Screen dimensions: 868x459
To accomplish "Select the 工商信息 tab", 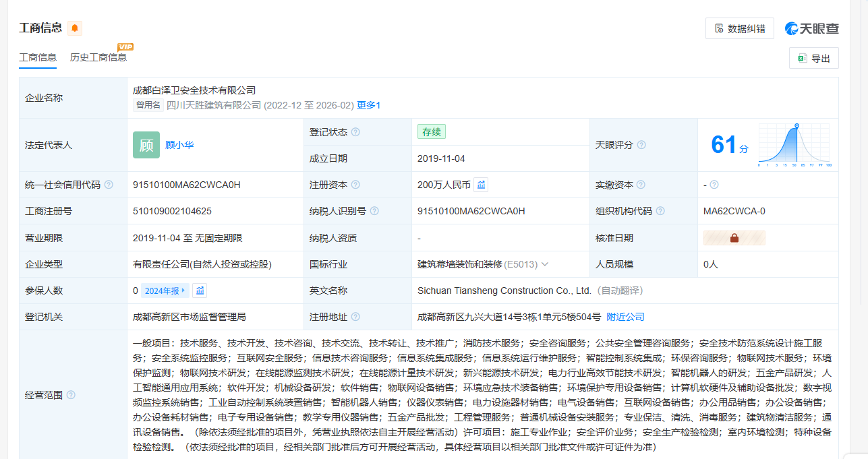I will [x=38, y=57].
